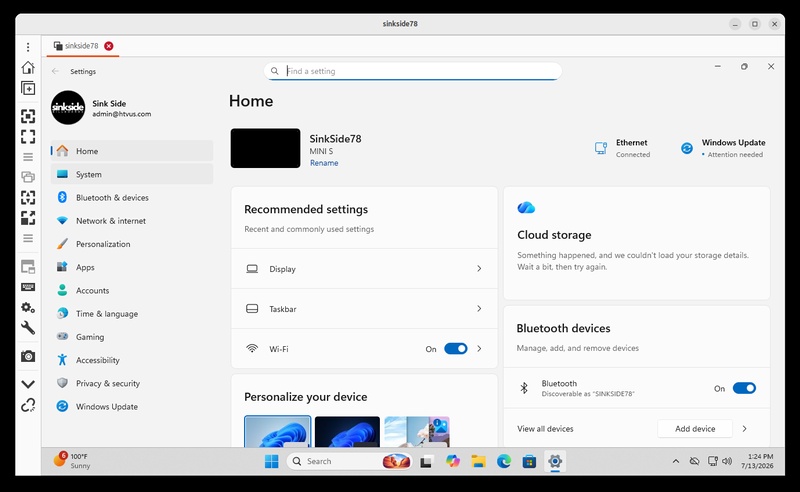800x492 pixels.
Task: Open Network & internet settings
Action: (x=132, y=220)
